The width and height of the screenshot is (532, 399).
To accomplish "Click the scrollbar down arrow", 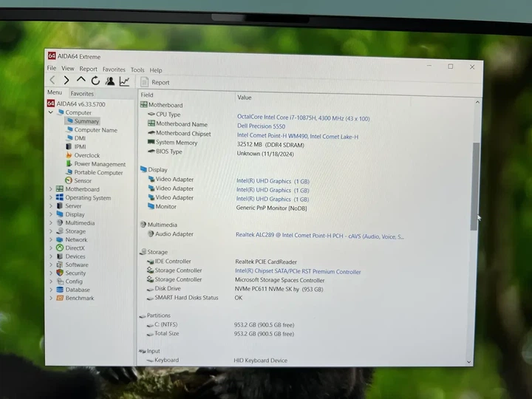I will point(469,362).
